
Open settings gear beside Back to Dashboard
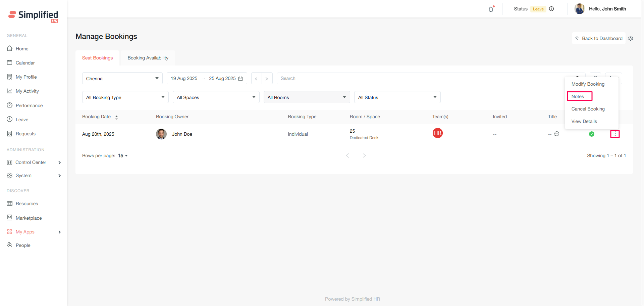click(631, 38)
